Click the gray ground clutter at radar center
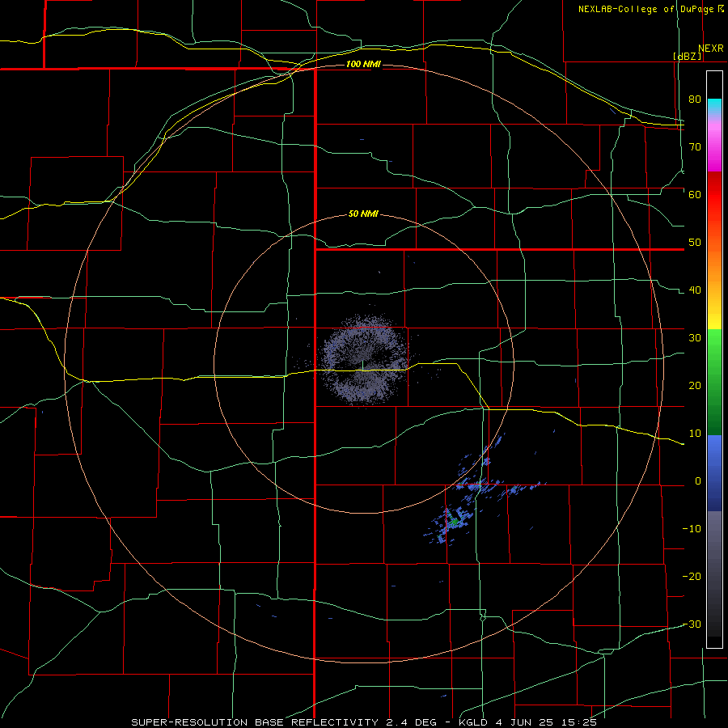The image size is (728, 728). click(363, 360)
